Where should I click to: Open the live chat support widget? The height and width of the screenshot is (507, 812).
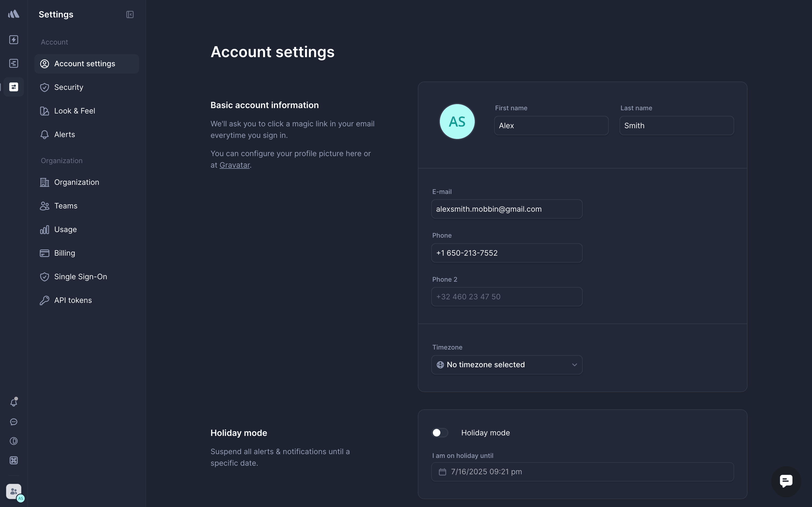pos(786,481)
